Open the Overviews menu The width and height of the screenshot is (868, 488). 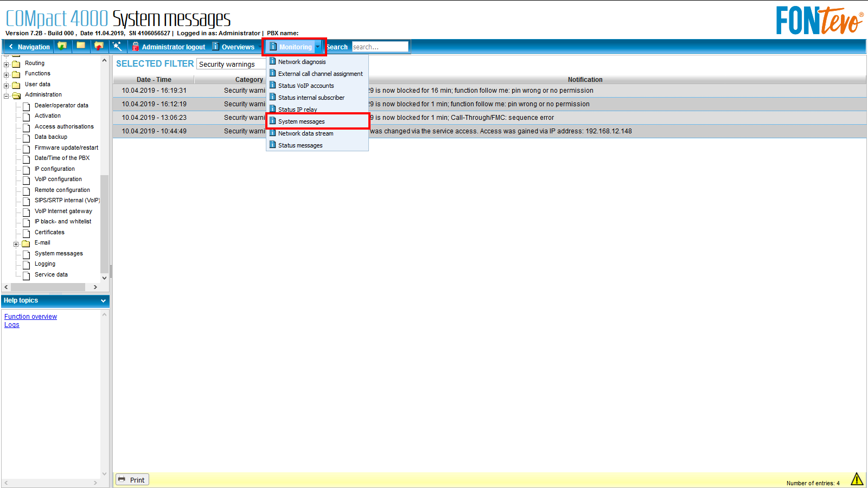[233, 47]
